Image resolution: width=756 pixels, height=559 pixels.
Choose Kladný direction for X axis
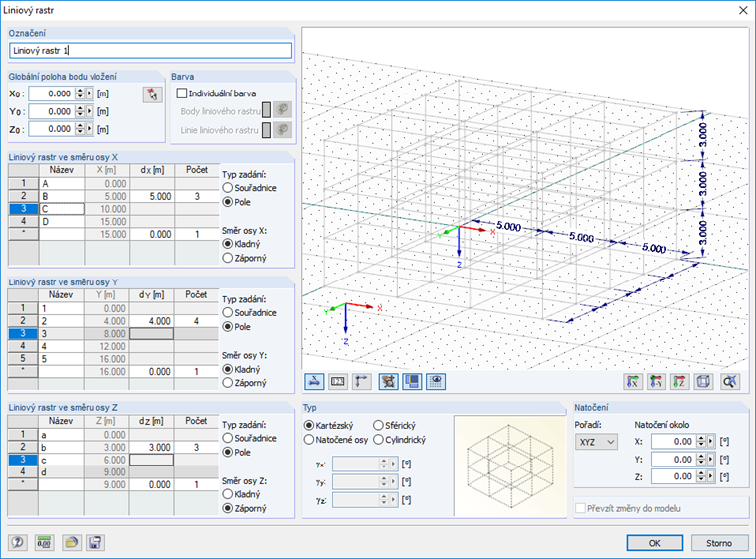227,244
